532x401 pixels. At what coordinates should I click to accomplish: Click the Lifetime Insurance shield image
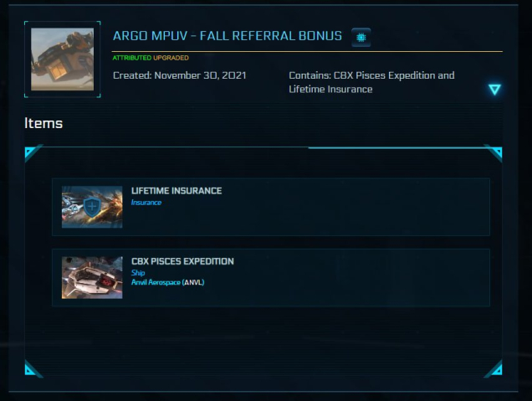(x=92, y=207)
